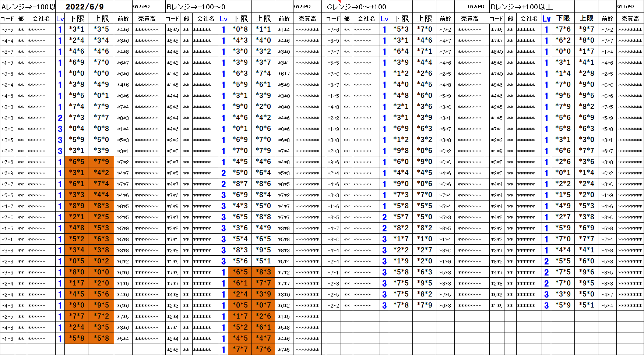644x355 pixels.
Task: Click Cレンジ 上限 cell reading *5*5
Action: pos(425,206)
